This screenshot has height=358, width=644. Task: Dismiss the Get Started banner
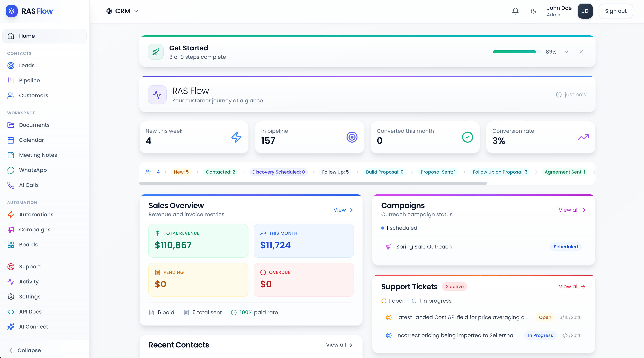[581, 52]
